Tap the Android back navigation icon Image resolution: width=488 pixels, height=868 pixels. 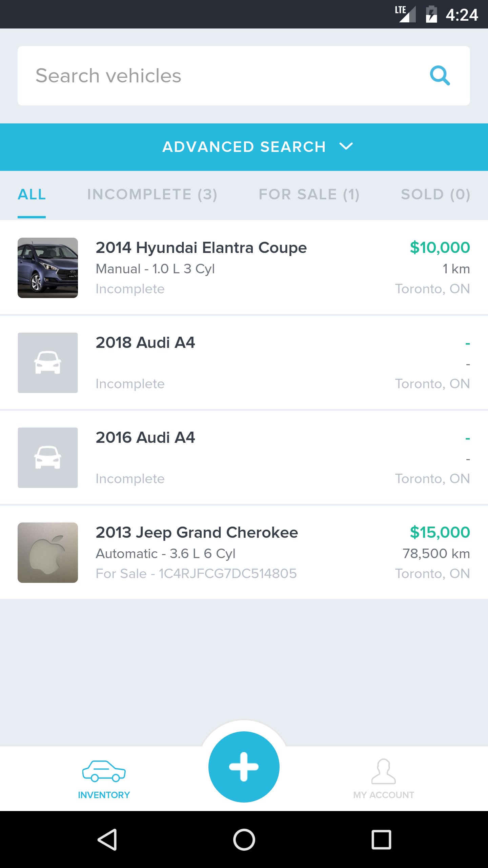(x=107, y=840)
